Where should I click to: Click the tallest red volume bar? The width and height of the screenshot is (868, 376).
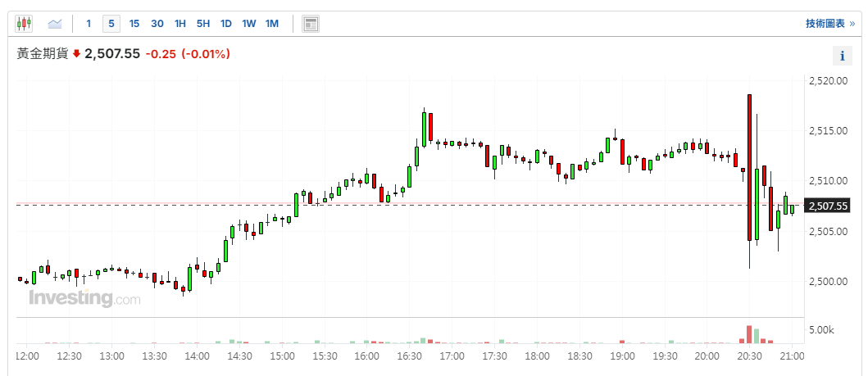749,333
